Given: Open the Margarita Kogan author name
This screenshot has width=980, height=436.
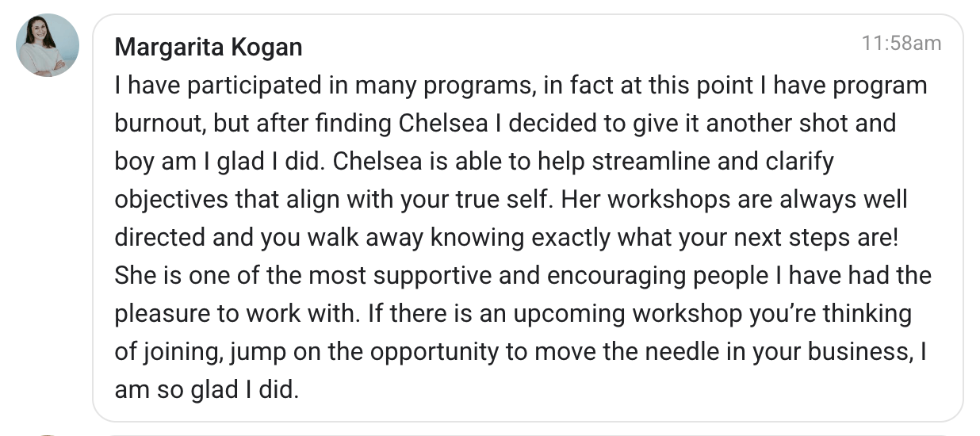Looking at the screenshot, I should [209, 47].
